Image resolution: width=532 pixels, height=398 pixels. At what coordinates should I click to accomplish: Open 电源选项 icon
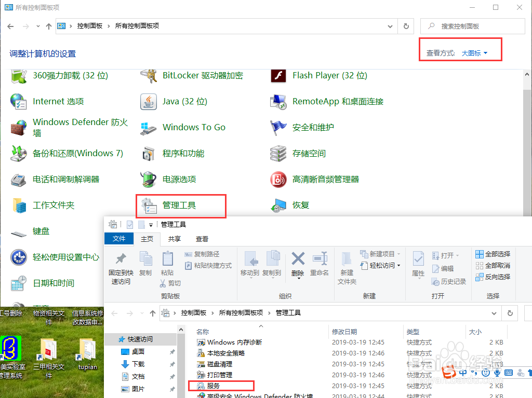tap(149, 180)
